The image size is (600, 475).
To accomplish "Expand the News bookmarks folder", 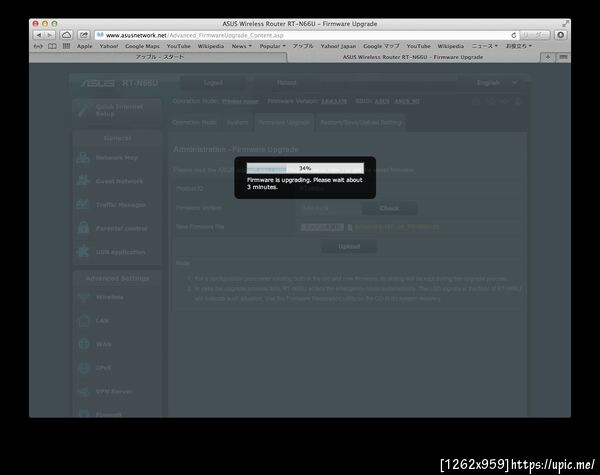I will 241,46.
